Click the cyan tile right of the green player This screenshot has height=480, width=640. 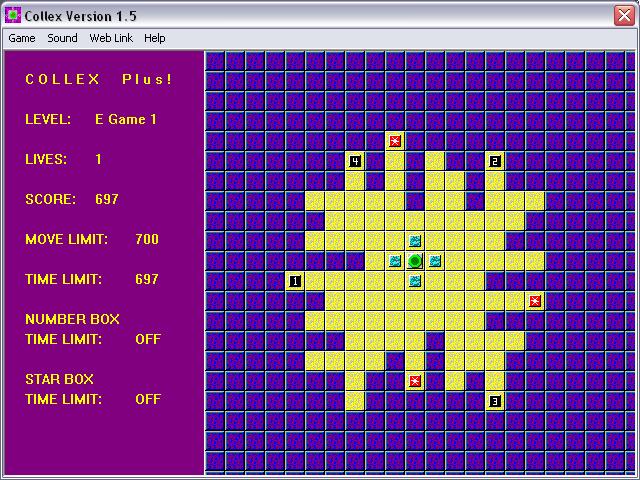tap(435, 261)
